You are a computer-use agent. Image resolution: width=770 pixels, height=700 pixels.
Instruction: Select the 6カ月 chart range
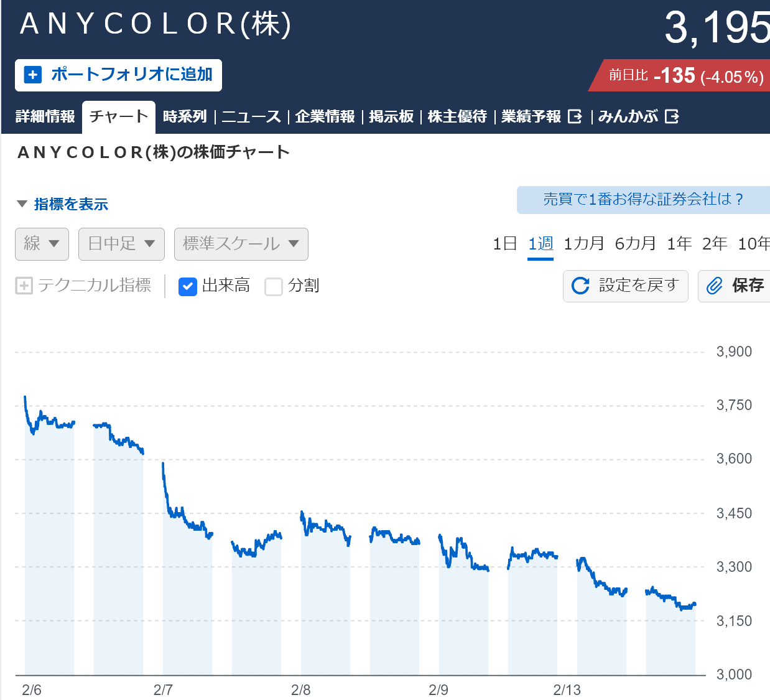636,244
